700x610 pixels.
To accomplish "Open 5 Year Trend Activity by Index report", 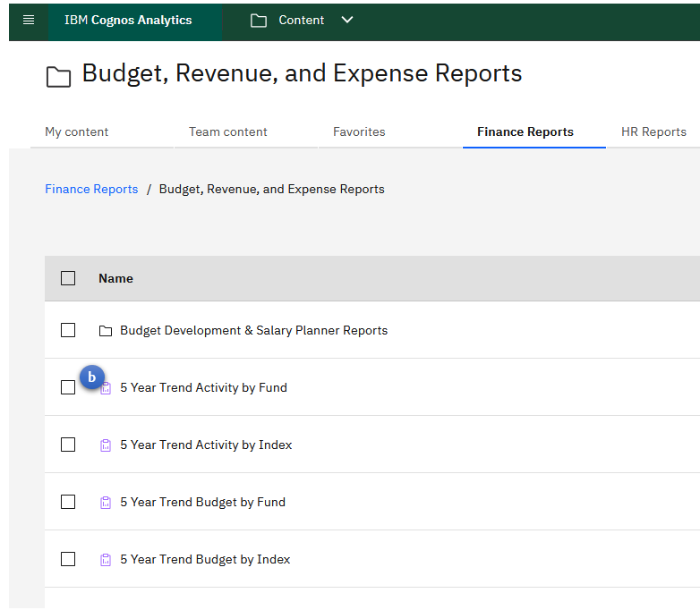I will click(206, 445).
